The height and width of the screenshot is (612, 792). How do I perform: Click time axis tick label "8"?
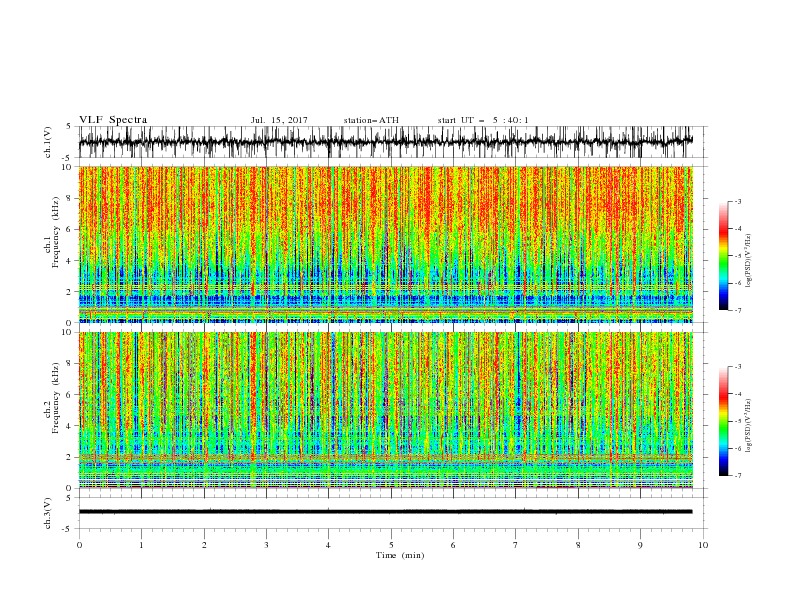pyautogui.click(x=578, y=545)
